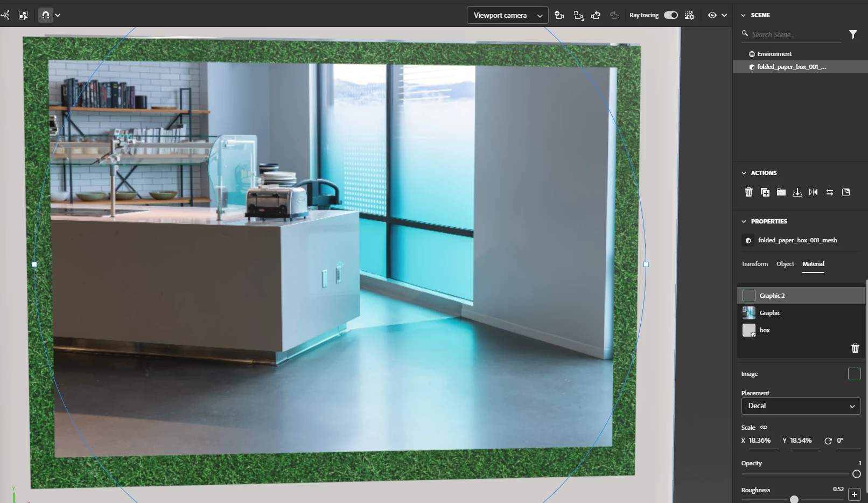Switch to the Object tab
868x503 pixels.
(x=785, y=264)
